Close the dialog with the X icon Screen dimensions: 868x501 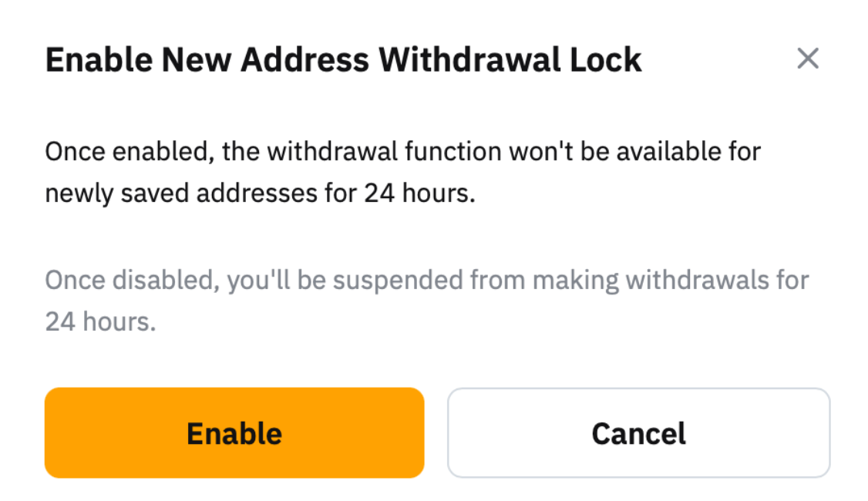point(807,59)
